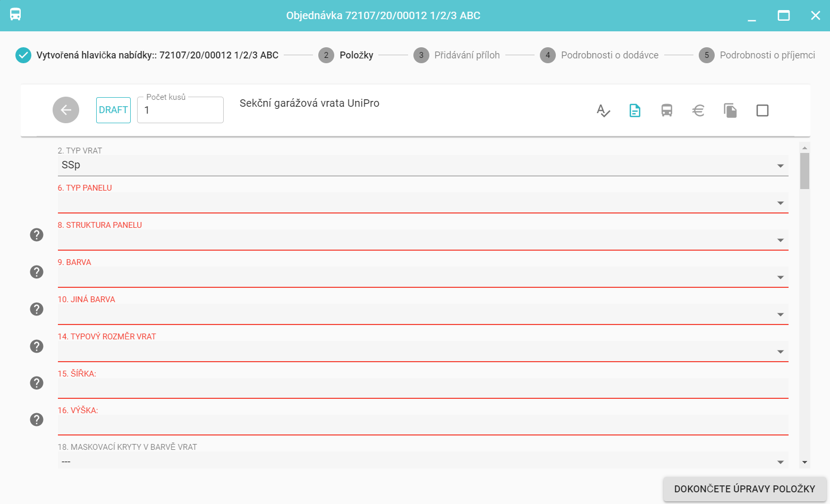Viewport: 830px width, 504px height.
Task: Expand Typový rozměr vrat dropdown
Action: tap(422, 352)
